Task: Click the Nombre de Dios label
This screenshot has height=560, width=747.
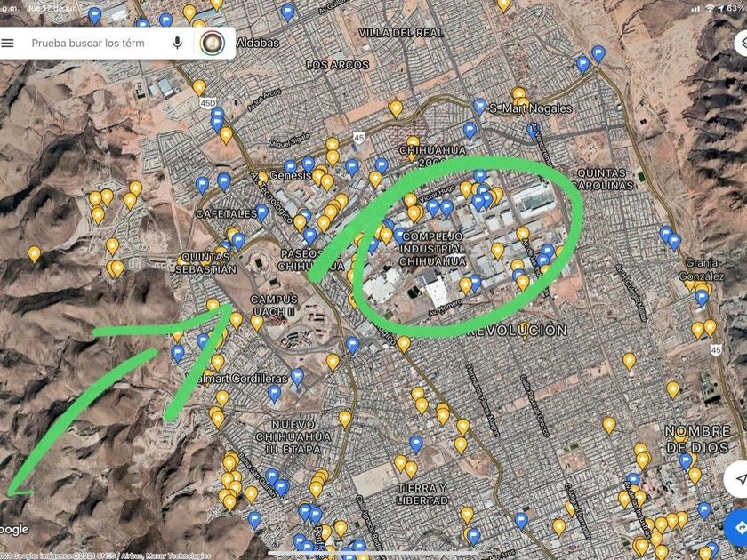Action: coord(697,439)
